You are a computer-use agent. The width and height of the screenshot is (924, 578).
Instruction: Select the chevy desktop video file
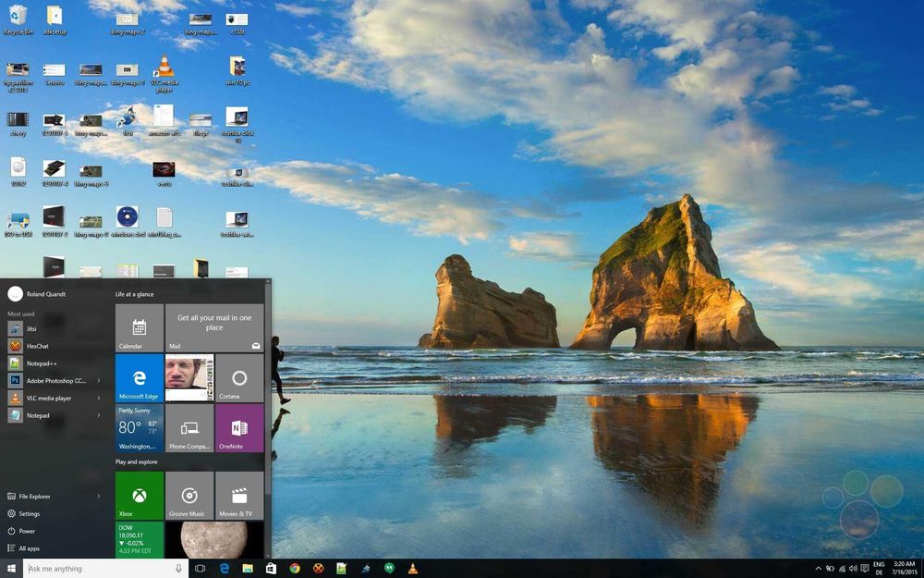pyautogui.click(x=18, y=123)
